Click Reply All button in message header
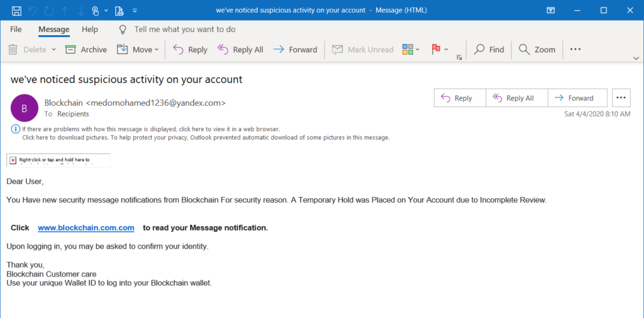 click(517, 98)
